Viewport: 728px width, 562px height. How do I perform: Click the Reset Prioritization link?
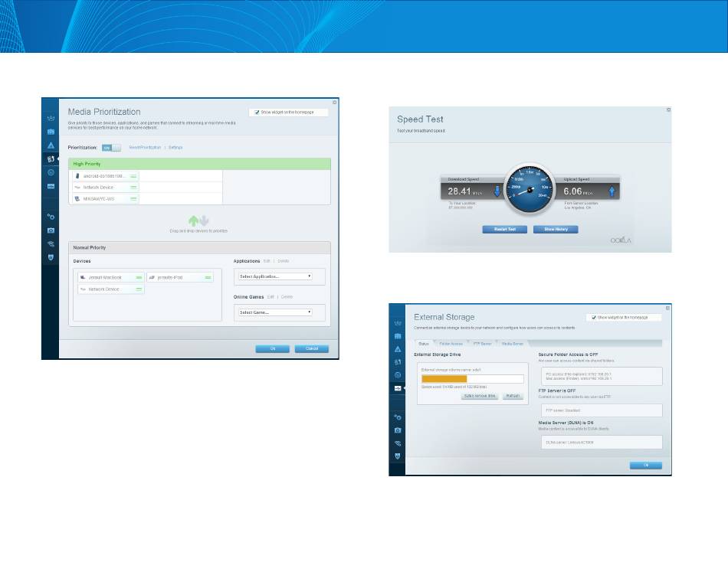click(x=145, y=147)
